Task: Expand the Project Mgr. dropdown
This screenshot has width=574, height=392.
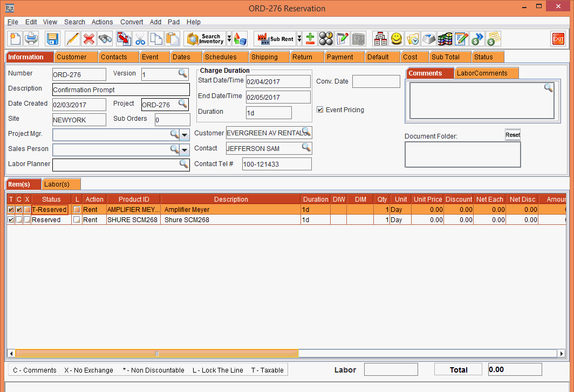Action: pyautogui.click(x=184, y=134)
